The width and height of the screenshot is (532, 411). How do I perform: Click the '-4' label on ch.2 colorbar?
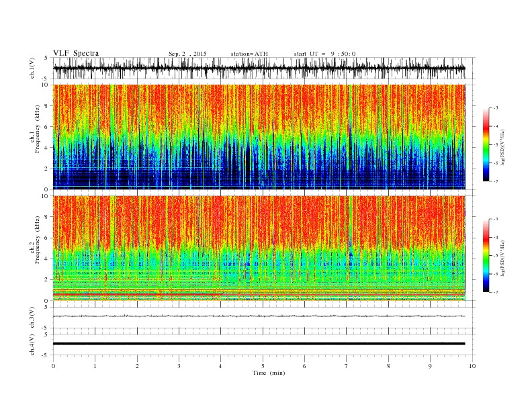click(495, 237)
